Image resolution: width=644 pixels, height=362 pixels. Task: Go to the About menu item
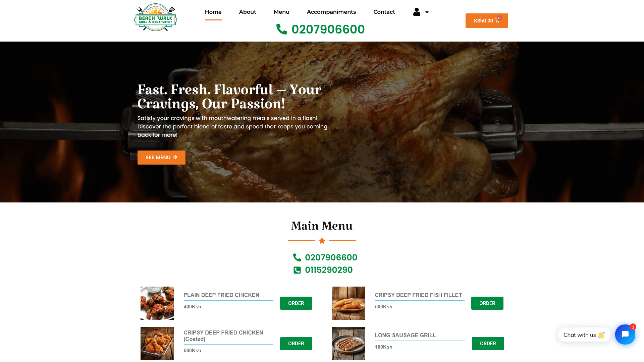(x=248, y=12)
